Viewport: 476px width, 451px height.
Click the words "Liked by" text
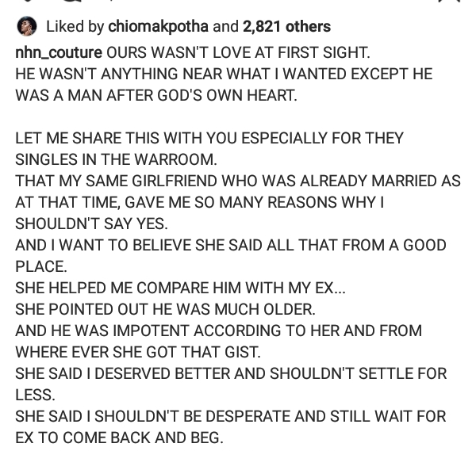pos(75,27)
